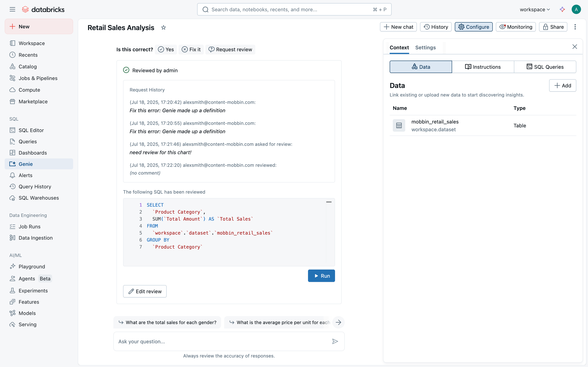
Task: Select the Instructions context tab
Action: 483,67
